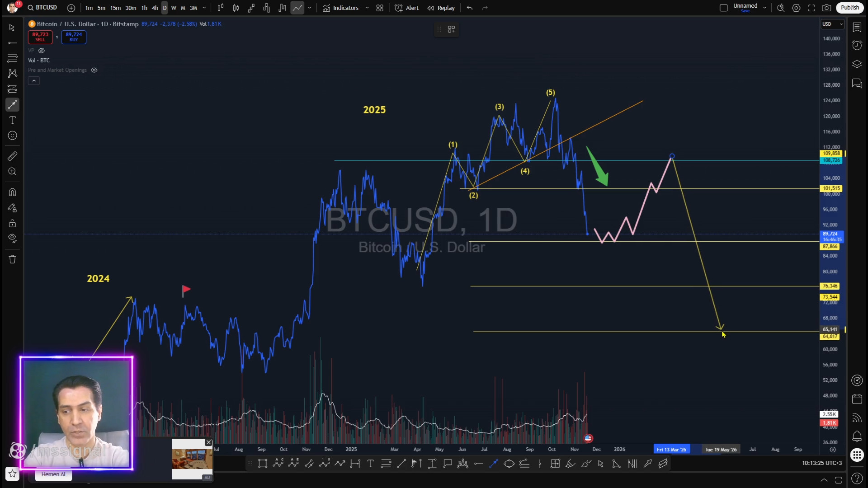Open the Fibonacci retracement tools

click(x=12, y=58)
